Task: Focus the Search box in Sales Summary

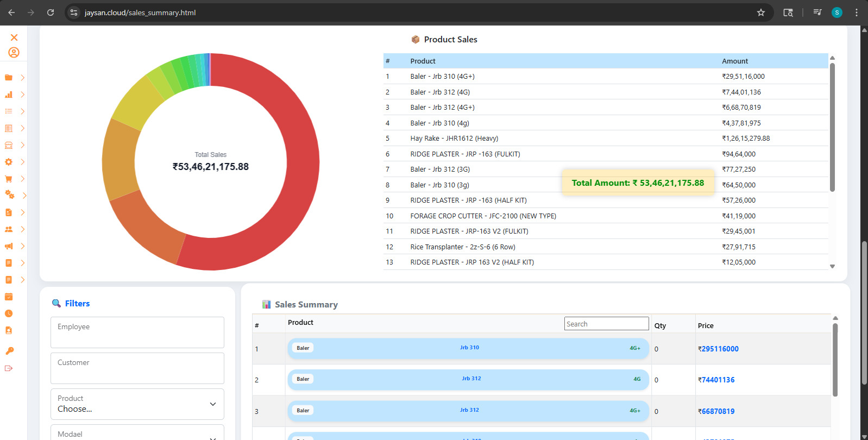Action: tap(606, 324)
